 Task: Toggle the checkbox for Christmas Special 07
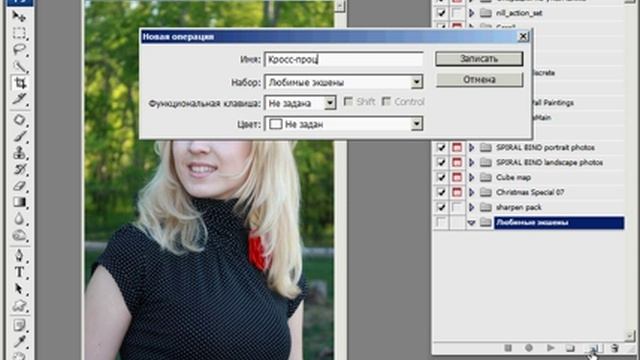[441, 192]
